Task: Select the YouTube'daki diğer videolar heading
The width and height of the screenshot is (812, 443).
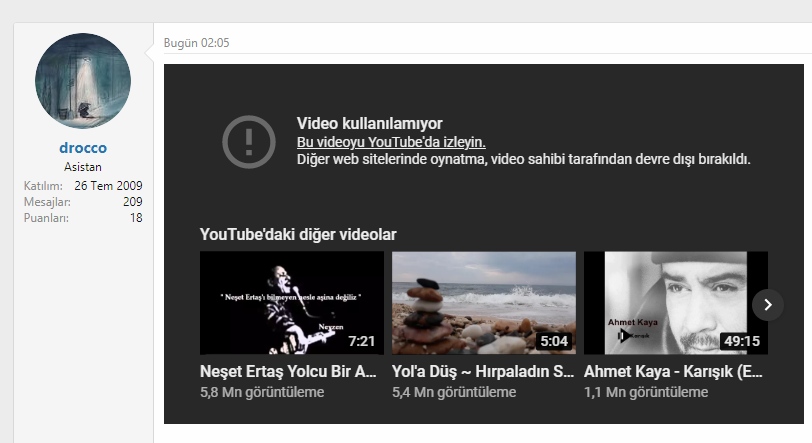Action: (x=298, y=234)
